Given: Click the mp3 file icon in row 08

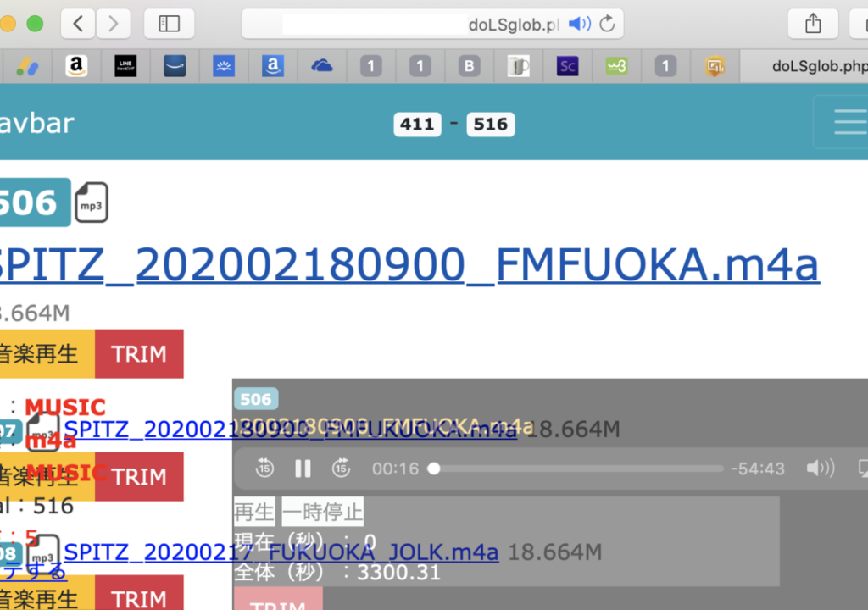Looking at the screenshot, I should tap(43, 555).
